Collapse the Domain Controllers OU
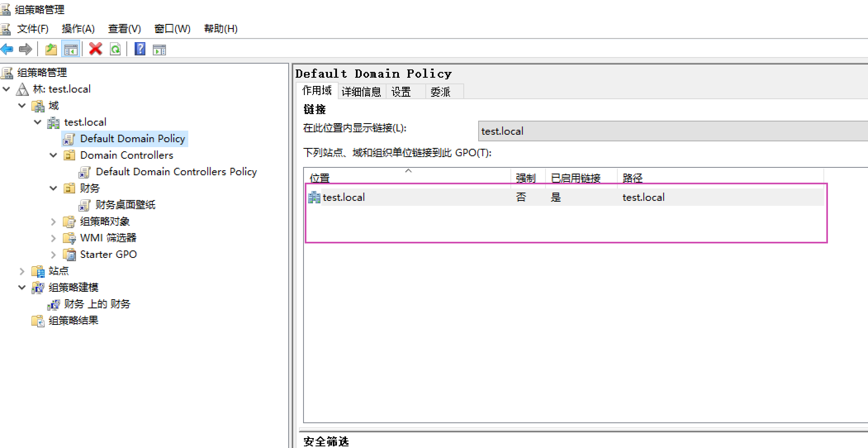 pos(53,155)
